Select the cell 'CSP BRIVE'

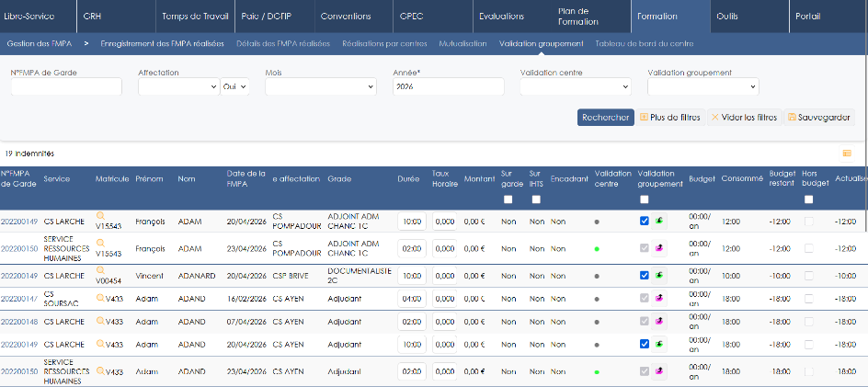tap(291, 276)
